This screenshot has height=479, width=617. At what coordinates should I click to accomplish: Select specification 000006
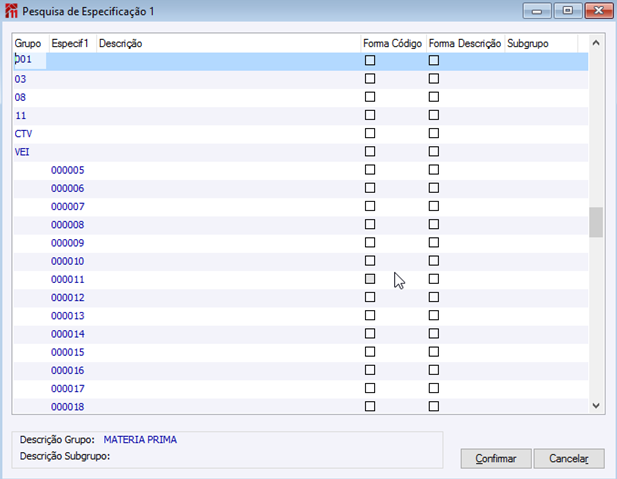68,188
